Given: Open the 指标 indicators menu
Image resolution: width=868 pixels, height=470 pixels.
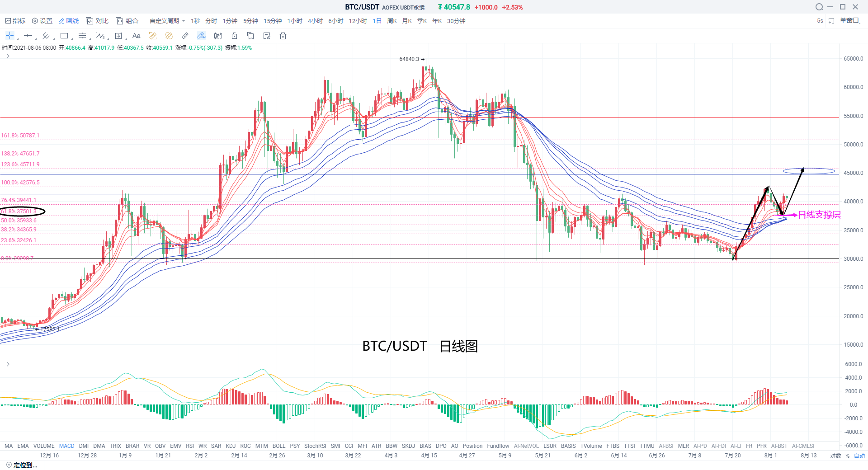Looking at the screenshot, I should (x=15, y=21).
